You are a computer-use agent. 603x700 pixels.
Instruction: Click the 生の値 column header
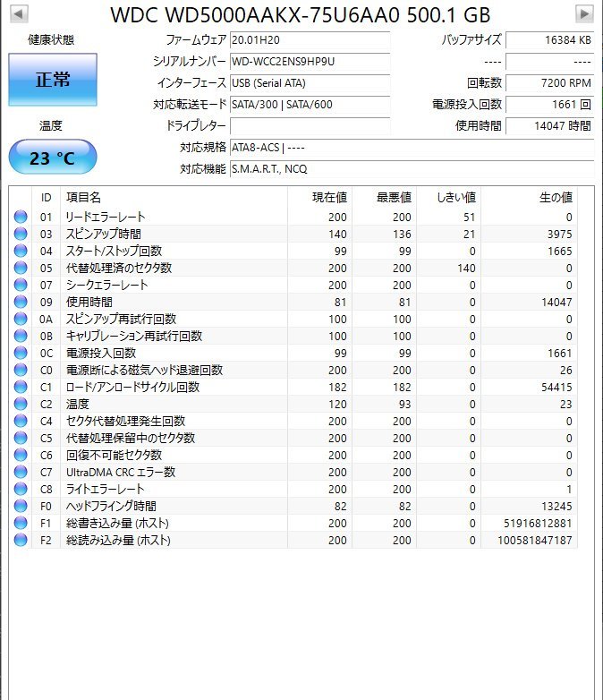(530, 197)
